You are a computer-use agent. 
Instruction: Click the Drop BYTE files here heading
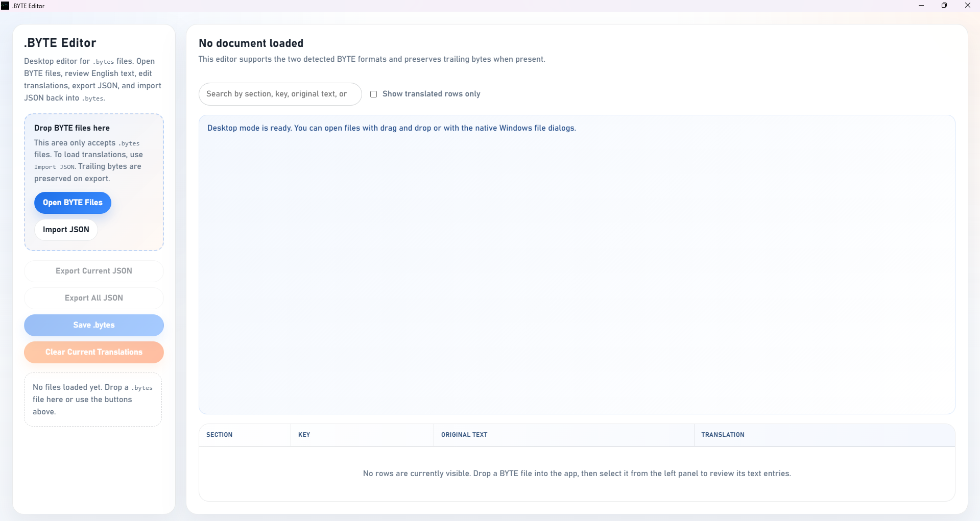(72, 128)
